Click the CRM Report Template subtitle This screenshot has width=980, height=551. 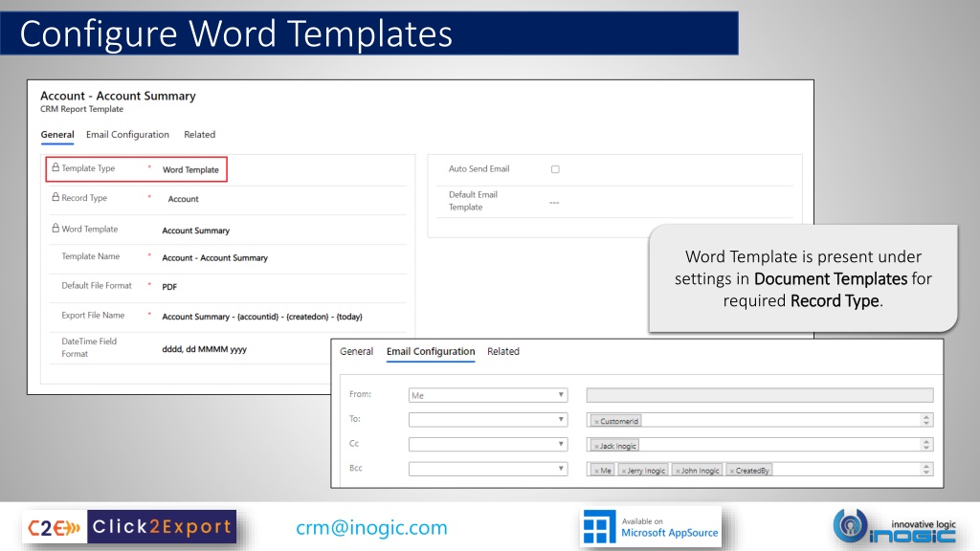coord(82,109)
